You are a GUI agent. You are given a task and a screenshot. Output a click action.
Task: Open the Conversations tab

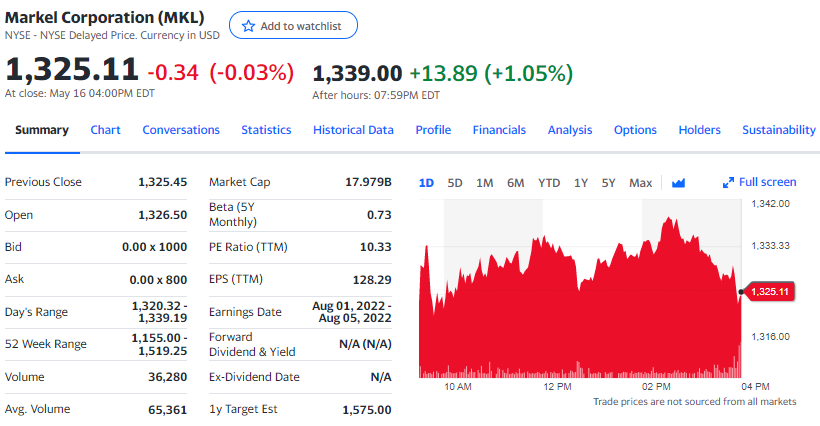[x=181, y=130]
